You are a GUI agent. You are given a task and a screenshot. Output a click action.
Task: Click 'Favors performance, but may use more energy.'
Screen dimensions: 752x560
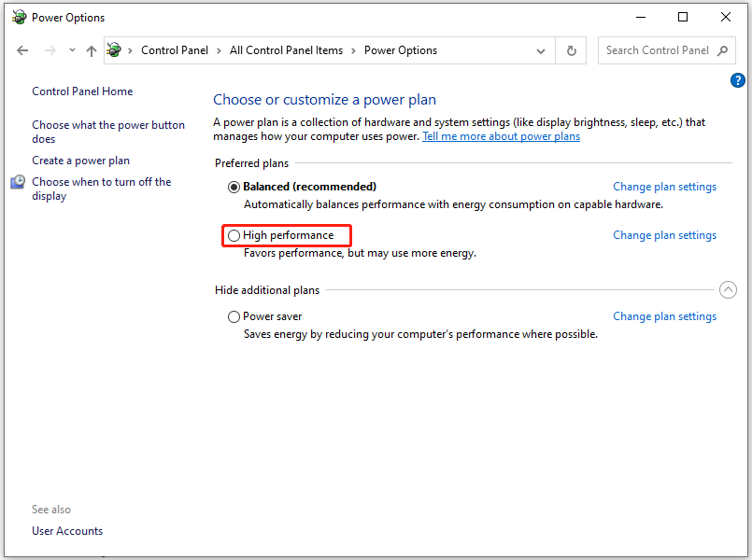tap(361, 253)
